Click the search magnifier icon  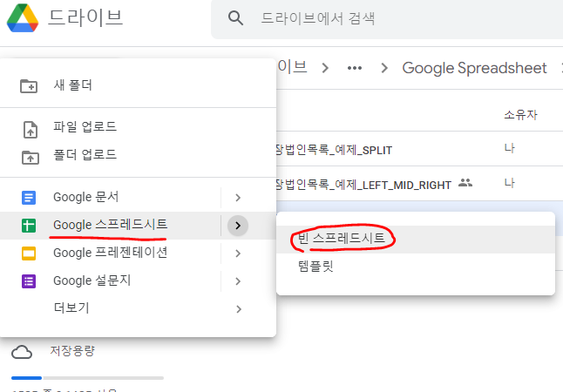[235, 18]
